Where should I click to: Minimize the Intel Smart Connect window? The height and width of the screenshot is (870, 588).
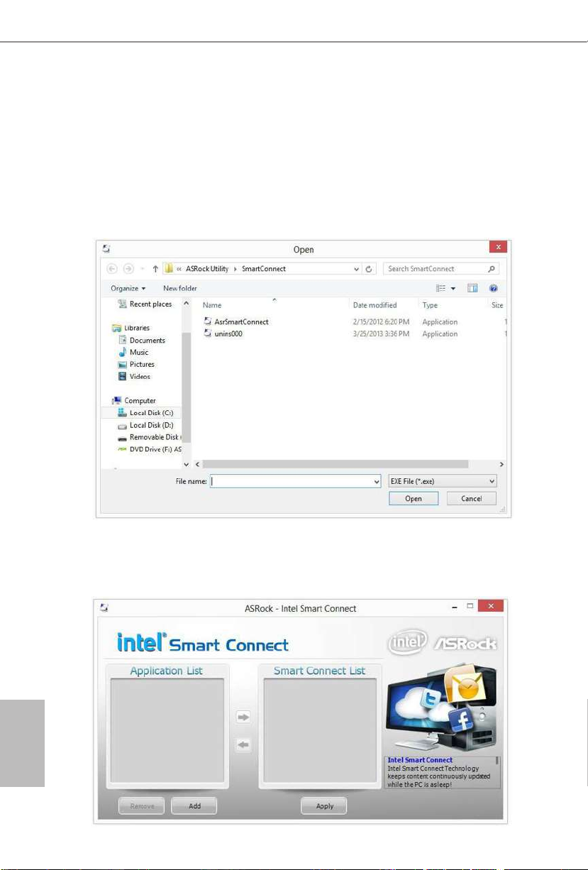click(x=454, y=608)
